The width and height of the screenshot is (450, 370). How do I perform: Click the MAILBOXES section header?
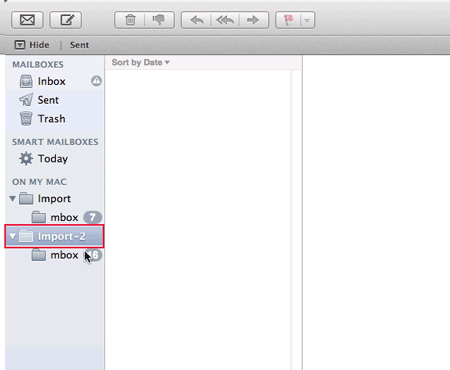38,64
